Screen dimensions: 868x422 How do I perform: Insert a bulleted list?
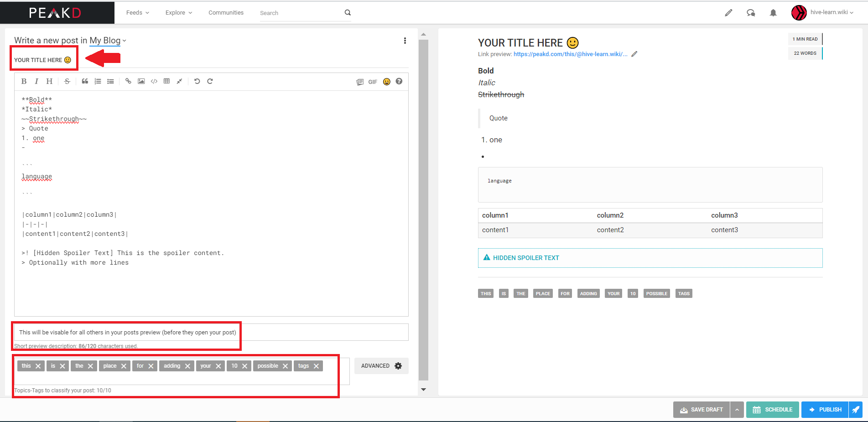pyautogui.click(x=110, y=81)
